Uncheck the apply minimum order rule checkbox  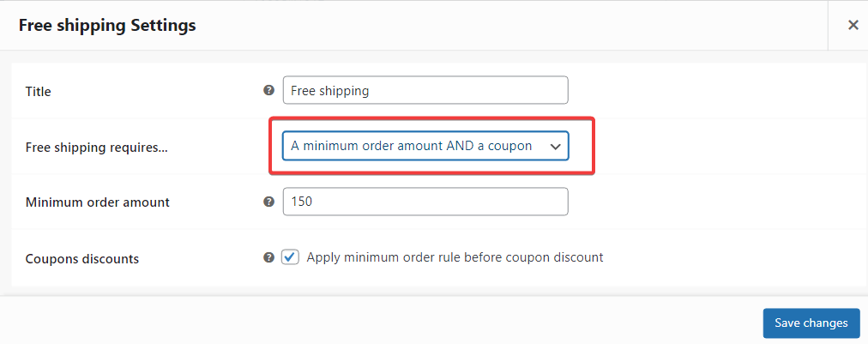(x=290, y=257)
